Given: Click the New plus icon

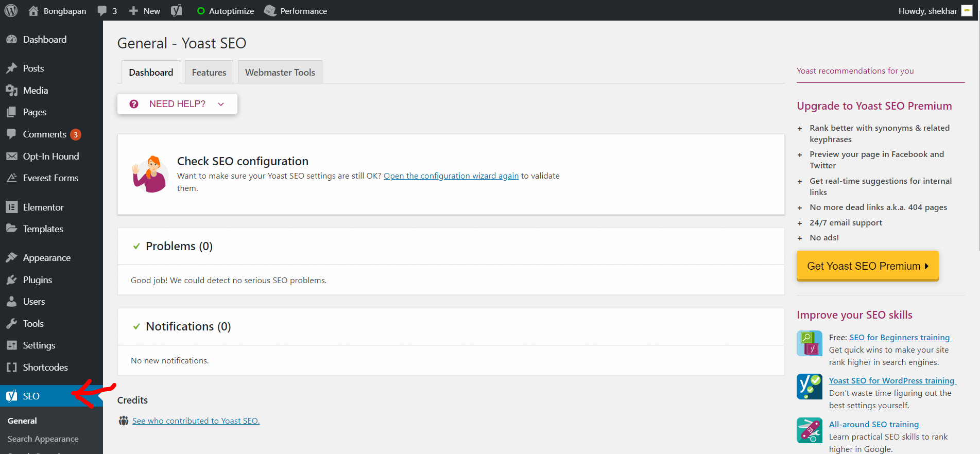Looking at the screenshot, I should pyautogui.click(x=133, y=11).
